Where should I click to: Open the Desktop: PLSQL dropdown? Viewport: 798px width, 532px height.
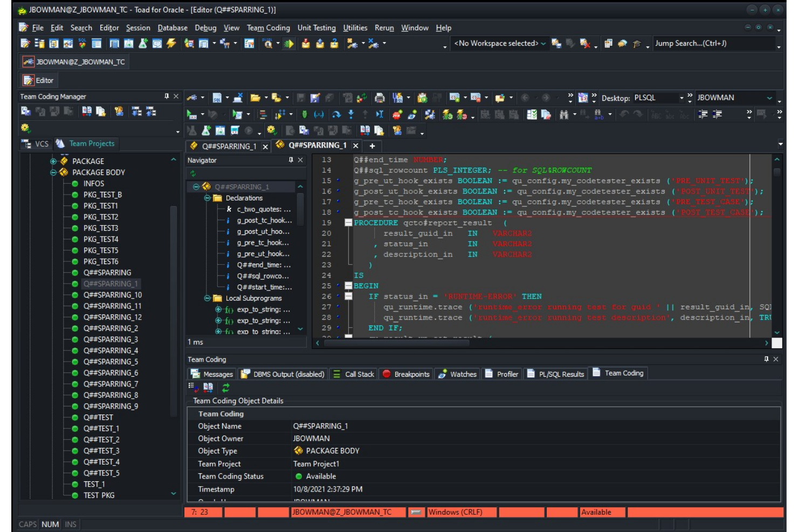pos(683,98)
